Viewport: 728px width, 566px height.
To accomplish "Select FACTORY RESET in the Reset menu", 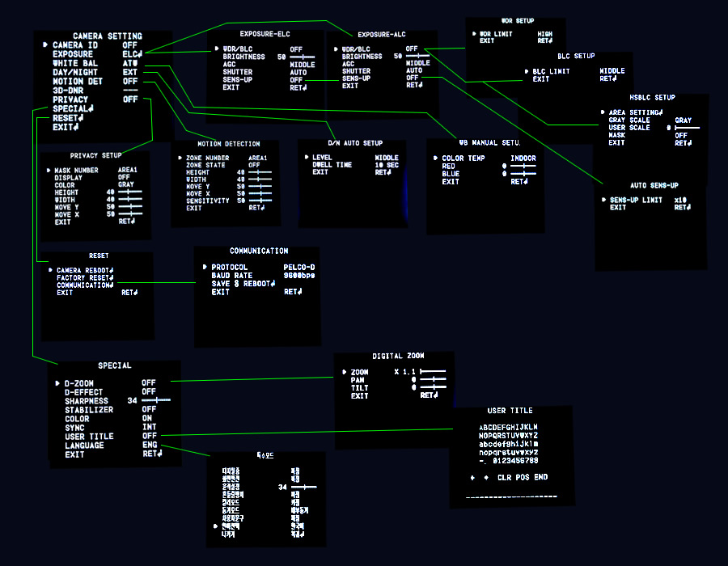I will point(85,277).
